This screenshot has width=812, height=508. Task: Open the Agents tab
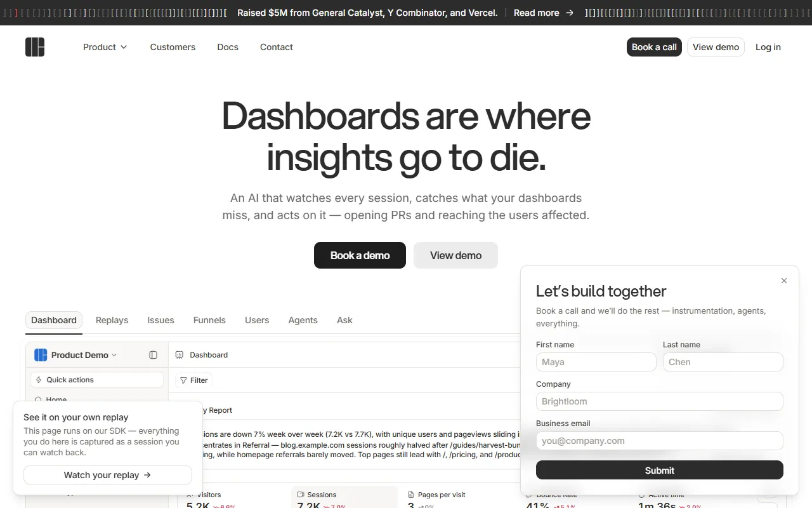[x=303, y=320]
